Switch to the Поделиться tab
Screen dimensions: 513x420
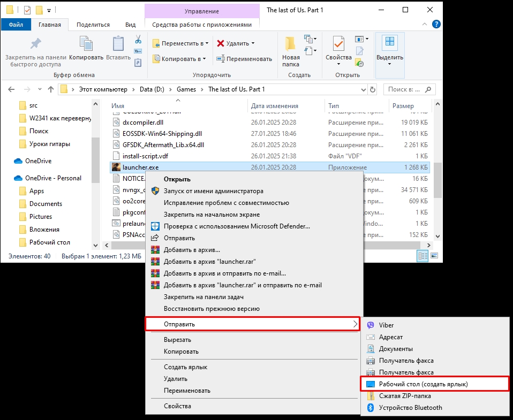[x=93, y=25]
